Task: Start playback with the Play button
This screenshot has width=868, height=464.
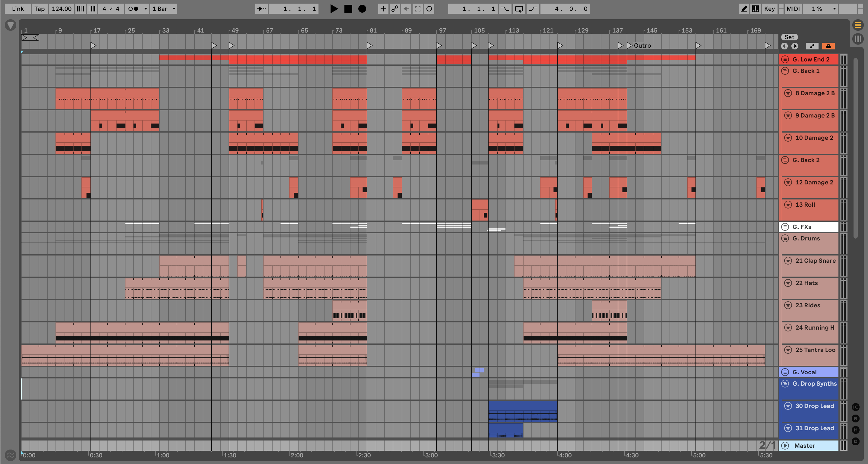Action: (x=334, y=9)
